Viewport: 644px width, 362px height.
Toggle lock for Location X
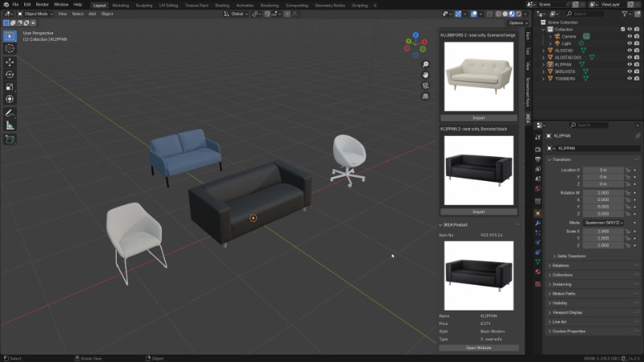(628, 170)
